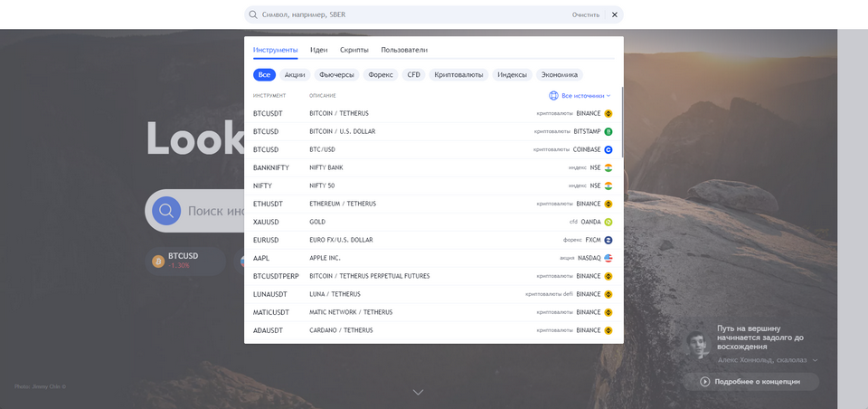Enable the "Криптовалюты" filter chip

(x=458, y=75)
